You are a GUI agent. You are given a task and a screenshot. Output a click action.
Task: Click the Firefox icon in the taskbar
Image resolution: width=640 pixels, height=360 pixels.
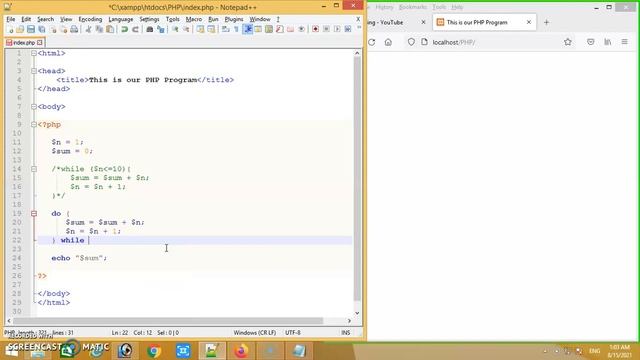pos(241,351)
